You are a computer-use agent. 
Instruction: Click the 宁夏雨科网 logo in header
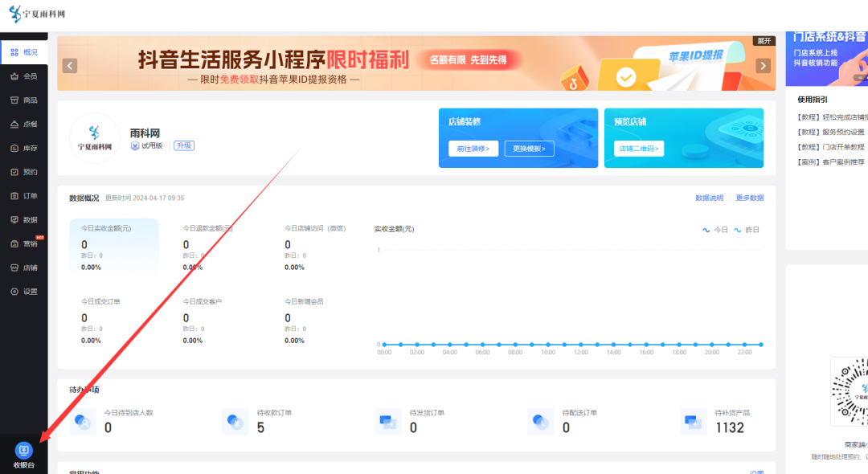[38, 14]
